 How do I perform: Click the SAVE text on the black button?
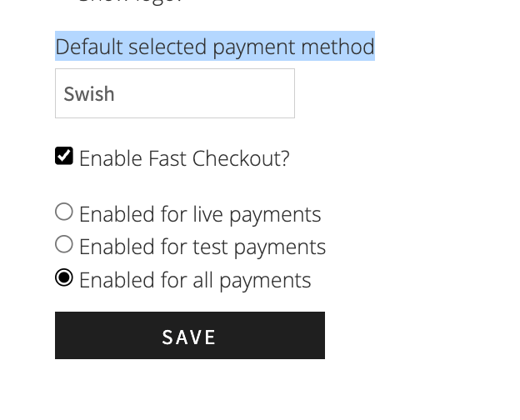click(x=189, y=337)
